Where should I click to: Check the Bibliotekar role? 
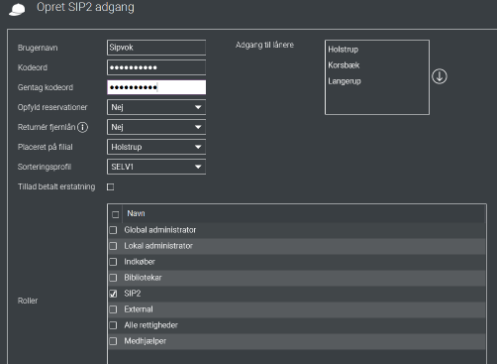(x=113, y=278)
